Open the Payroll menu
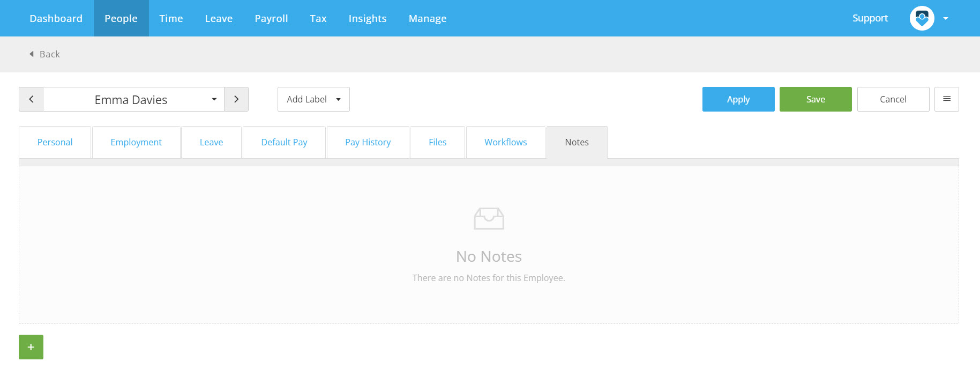 271,18
